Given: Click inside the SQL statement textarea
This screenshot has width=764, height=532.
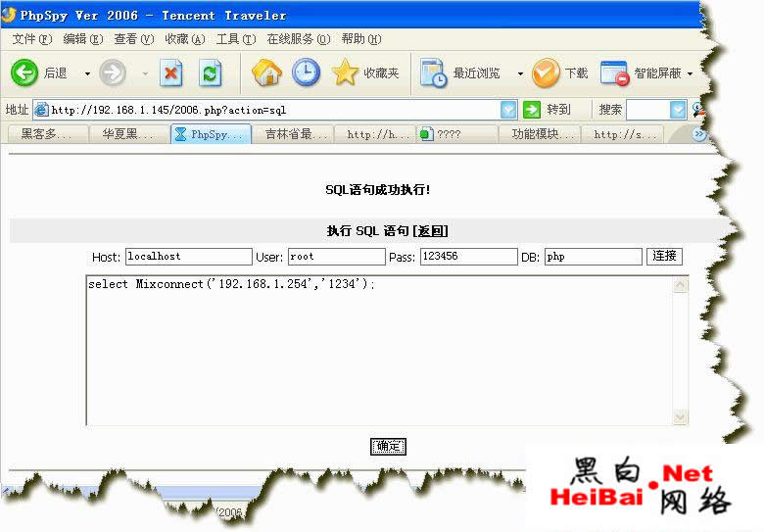Looking at the screenshot, I should (x=380, y=351).
